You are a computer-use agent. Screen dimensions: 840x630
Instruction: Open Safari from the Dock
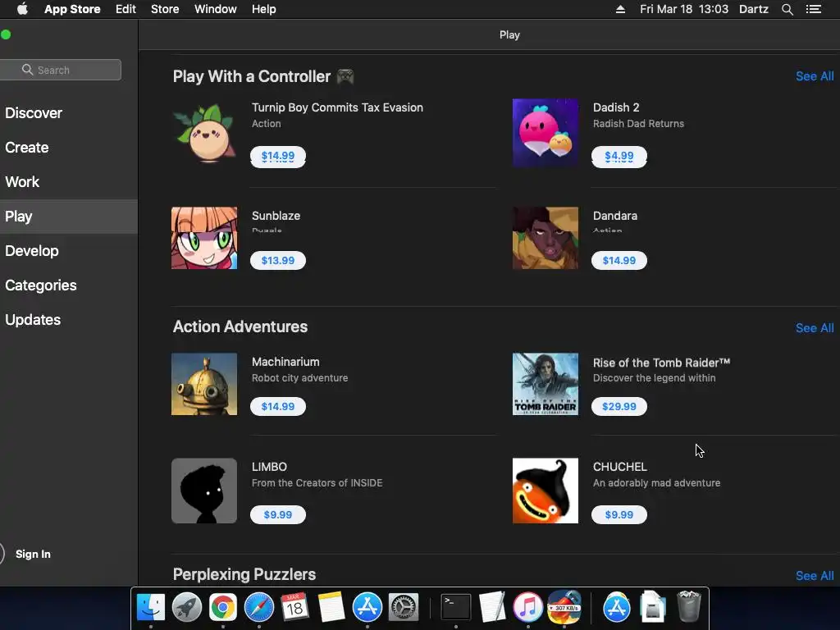(x=258, y=608)
